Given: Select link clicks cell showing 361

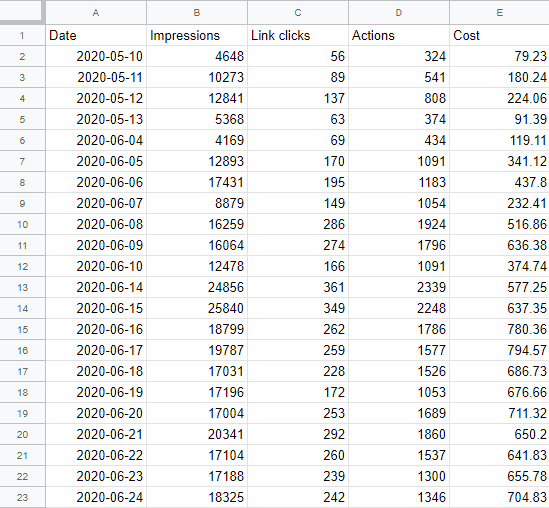Looking at the screenshot, I should pos(298,287).
